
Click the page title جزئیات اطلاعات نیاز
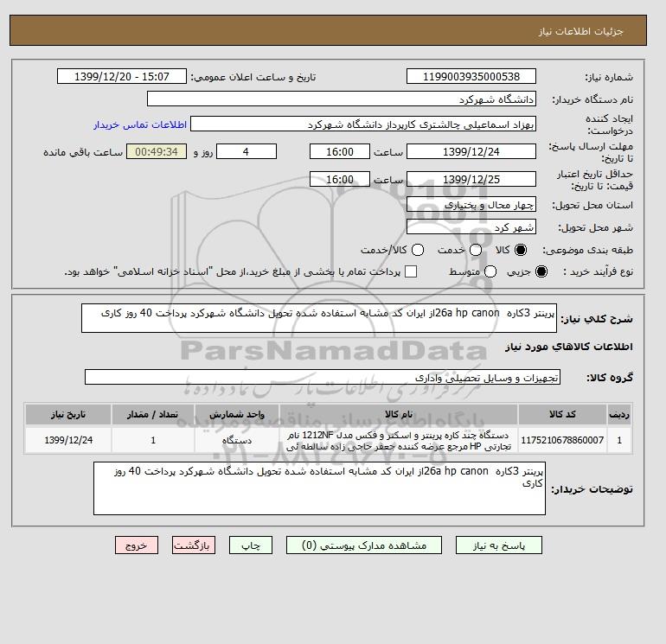[x=581, y=31]
